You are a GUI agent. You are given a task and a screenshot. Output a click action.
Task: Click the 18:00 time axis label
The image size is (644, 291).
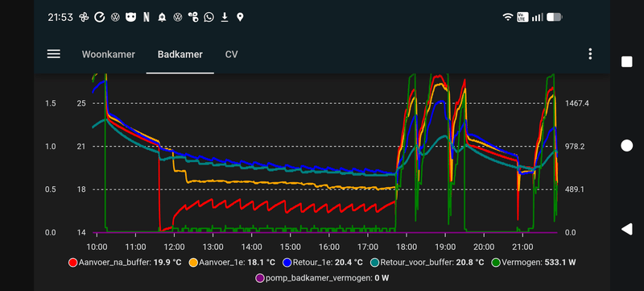(x=407, y=247)
